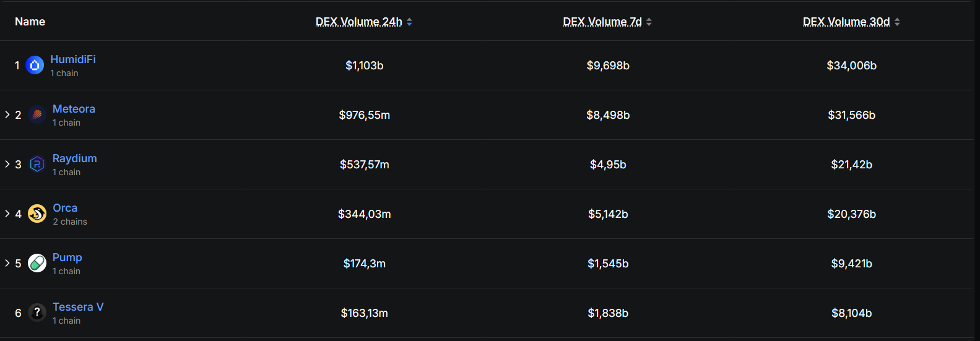Viewport: 980px width, 341px height.
Task: Expand the Pump row chevron
Action: point(7,263)
